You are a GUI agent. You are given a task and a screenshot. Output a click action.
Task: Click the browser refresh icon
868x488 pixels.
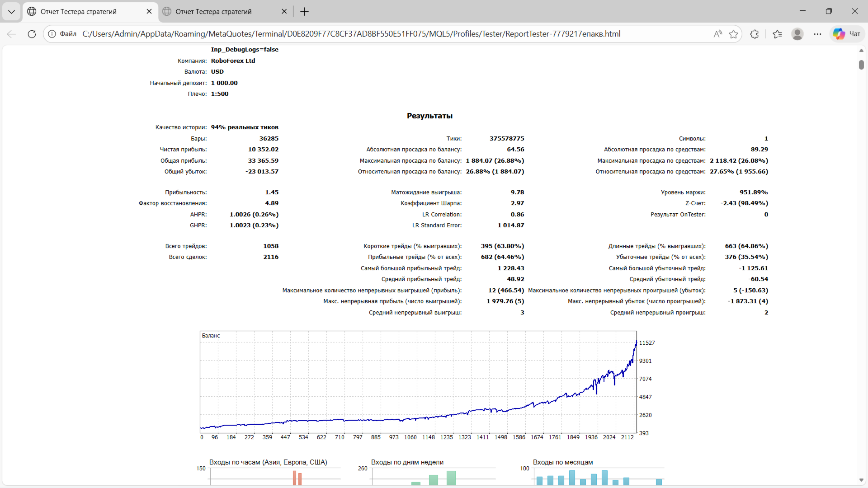(x=32, y=34)
